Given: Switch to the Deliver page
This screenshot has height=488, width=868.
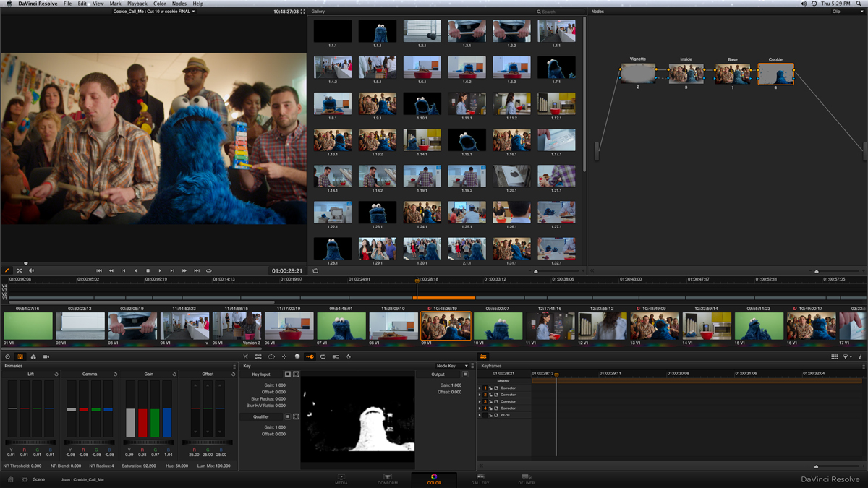Looking at the screenshot, I should tap(526, 479).
